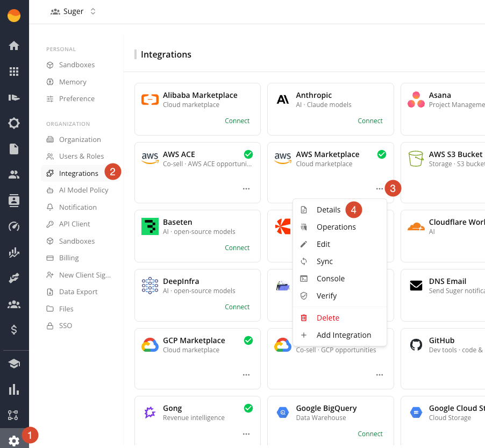Open Users & Roles settings page
Screen dimensions: 485x448
(x=81, y=157)
